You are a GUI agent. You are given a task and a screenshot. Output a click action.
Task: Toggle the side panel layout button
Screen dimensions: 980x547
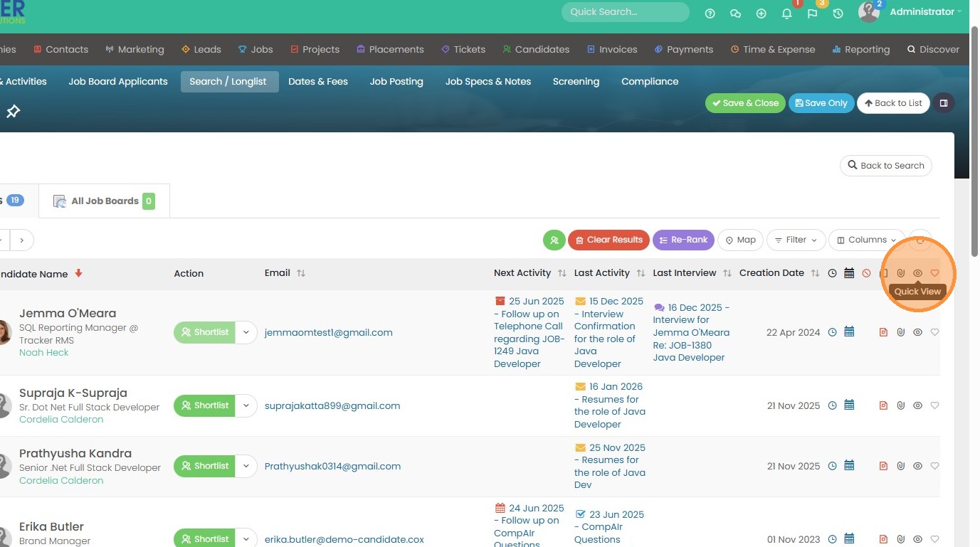pos(944,103)
